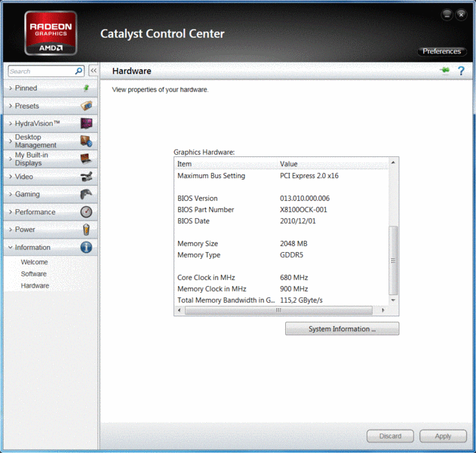The image size is (476, 453).
Task: Select the Memory Type row
Action: pos(281,254)
